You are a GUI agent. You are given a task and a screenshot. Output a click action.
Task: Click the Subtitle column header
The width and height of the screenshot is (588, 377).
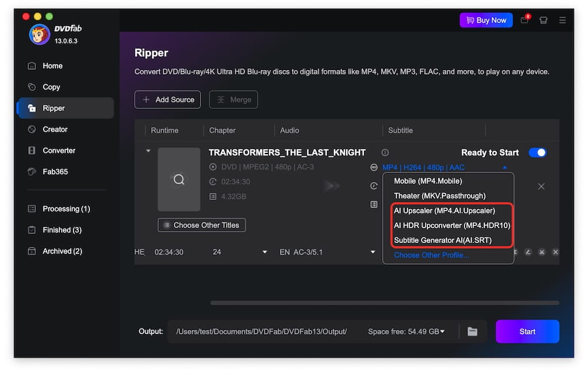tap(400, 131)
